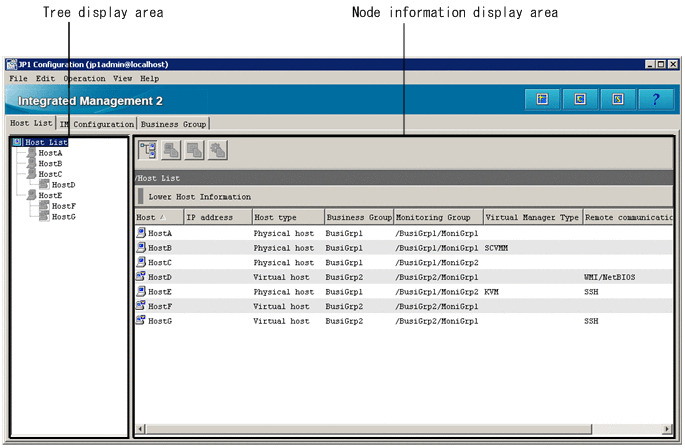Screen dimensions: 685x448
Task: Switch to the IM Configuration tab
Action: click(97, 124)
